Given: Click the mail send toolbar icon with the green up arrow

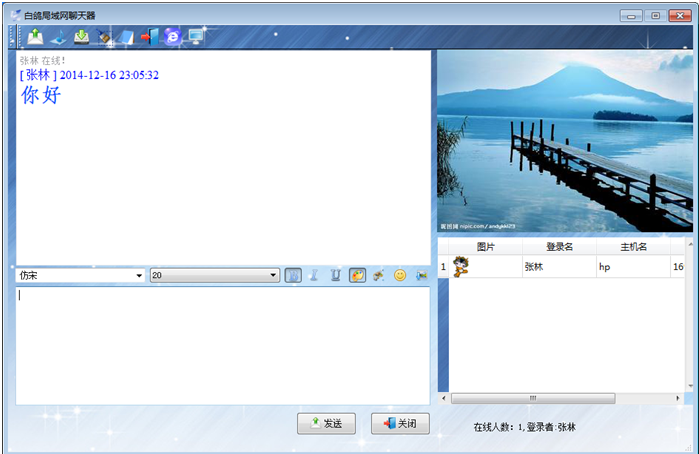Looking at the screenshot, I should click(35, 37).
